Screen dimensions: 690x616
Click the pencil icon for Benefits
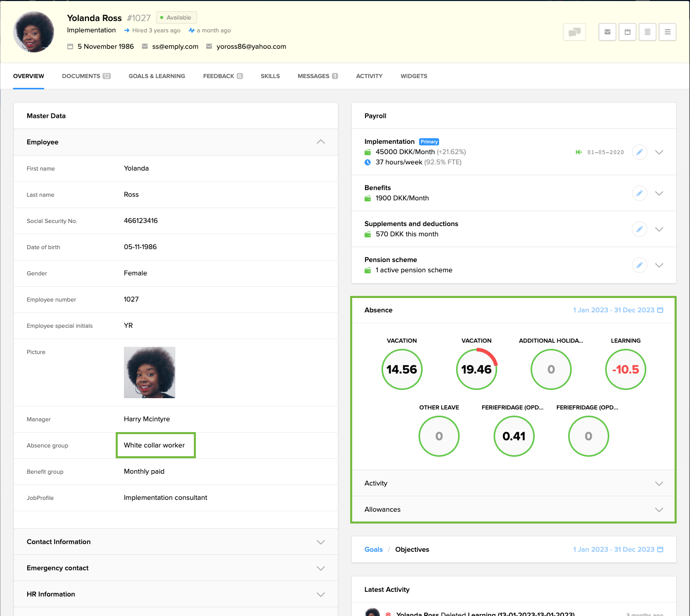639,193
